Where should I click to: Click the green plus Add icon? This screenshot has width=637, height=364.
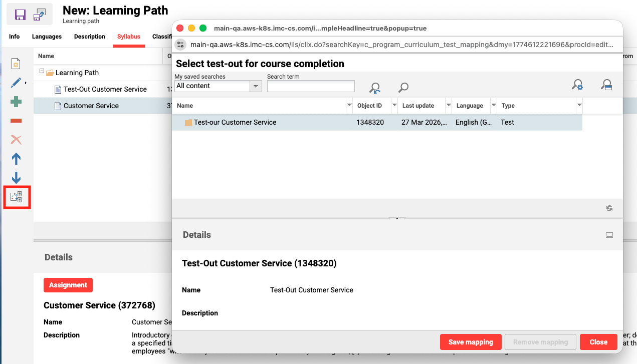pos(16,102)
